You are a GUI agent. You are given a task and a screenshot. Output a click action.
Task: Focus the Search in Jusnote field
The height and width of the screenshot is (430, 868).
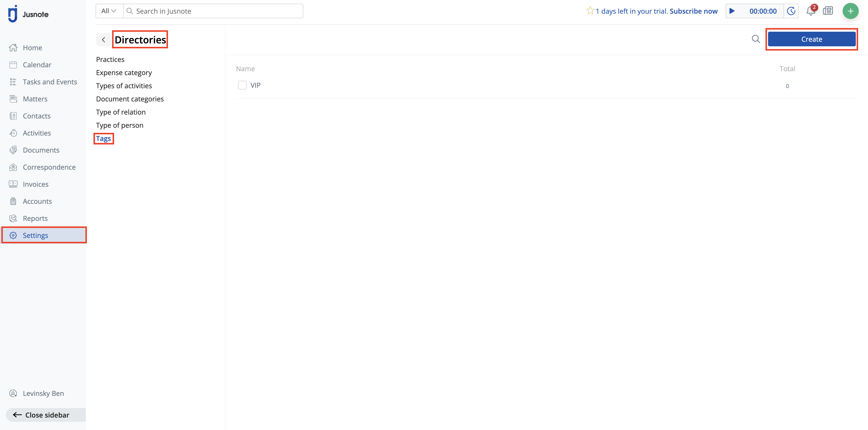coord(213,11)
